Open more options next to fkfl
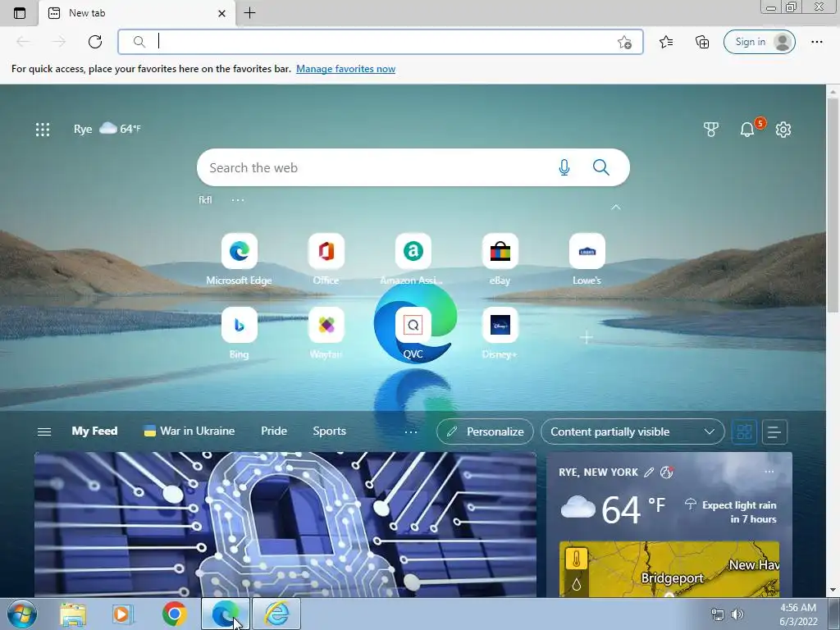840x630 pixels. pos(238,200)
